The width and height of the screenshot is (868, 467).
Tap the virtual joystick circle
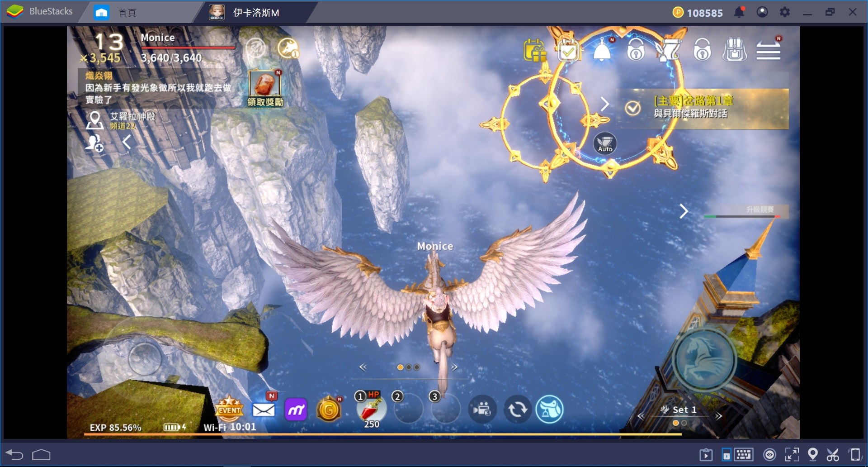[x=145, y=359]
